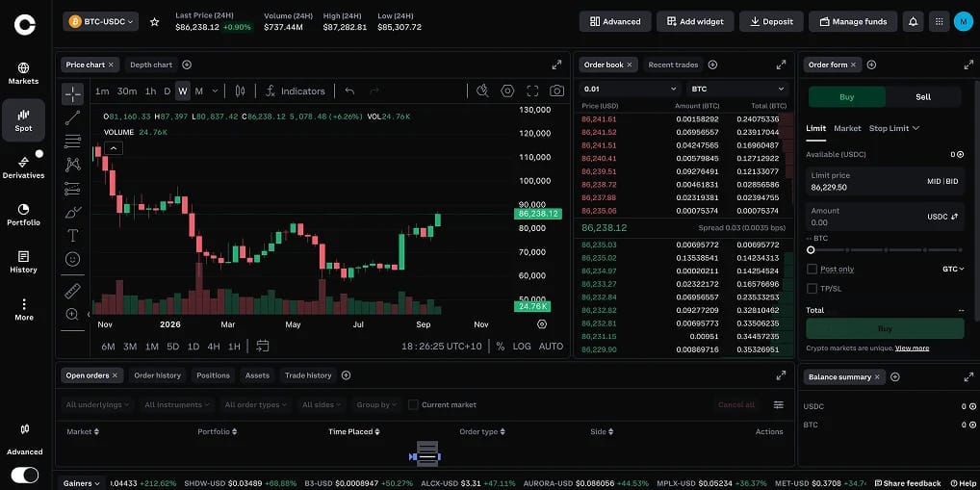Open the All underlyings filter
Viewport: 980px width, 490px height.
click(x=97, y=405)
